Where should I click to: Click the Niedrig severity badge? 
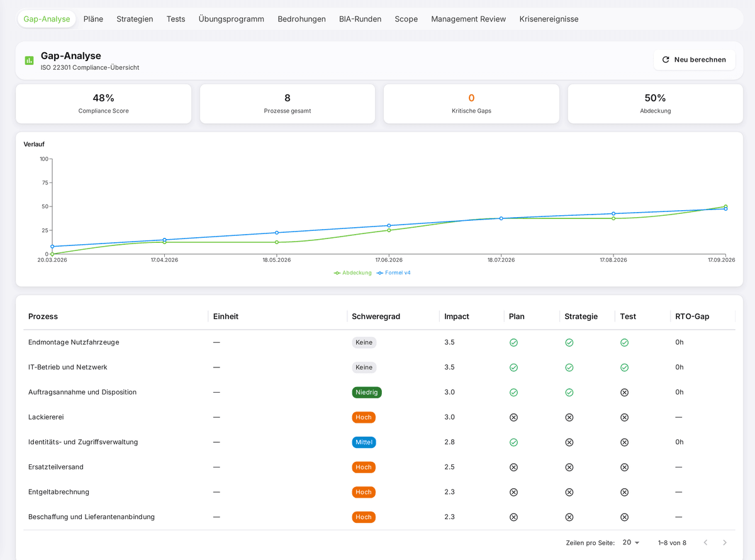tap(367, 392)
